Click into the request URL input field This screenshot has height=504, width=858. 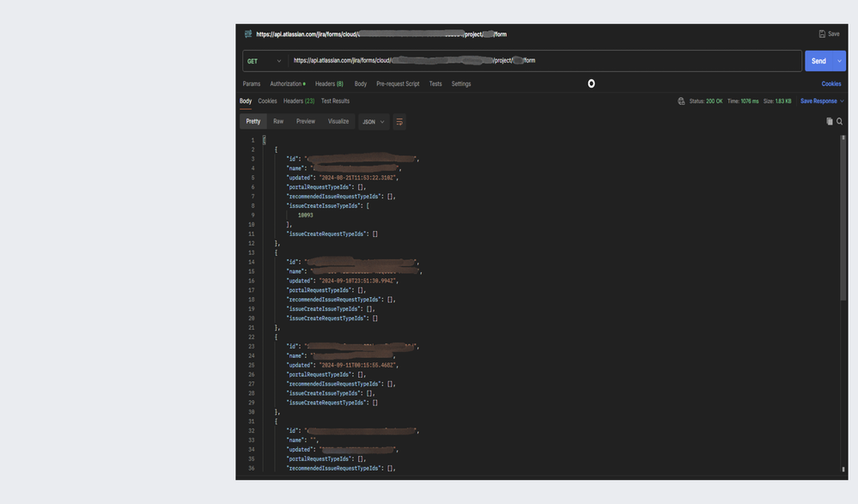coord(545,61)
